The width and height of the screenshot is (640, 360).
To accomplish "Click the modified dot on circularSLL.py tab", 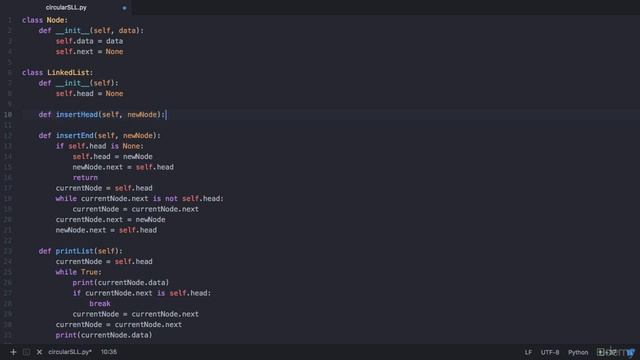I will pyautogui.click(x=124, y=8).
